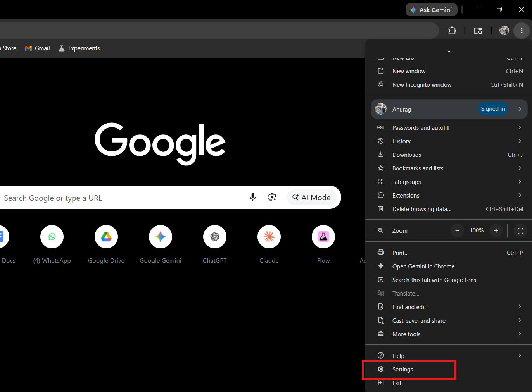
Task: Click the Google logo
Action: 160,144
